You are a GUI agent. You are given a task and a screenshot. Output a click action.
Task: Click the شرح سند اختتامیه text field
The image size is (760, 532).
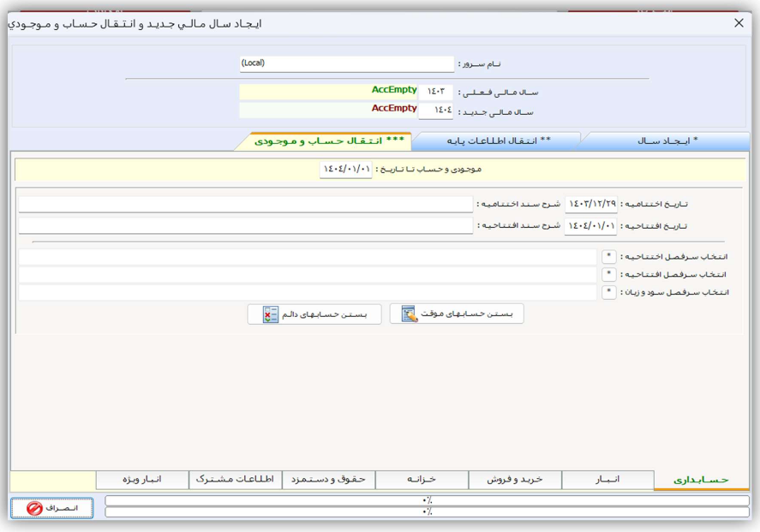pyautogui.click(x=246, y=204)
